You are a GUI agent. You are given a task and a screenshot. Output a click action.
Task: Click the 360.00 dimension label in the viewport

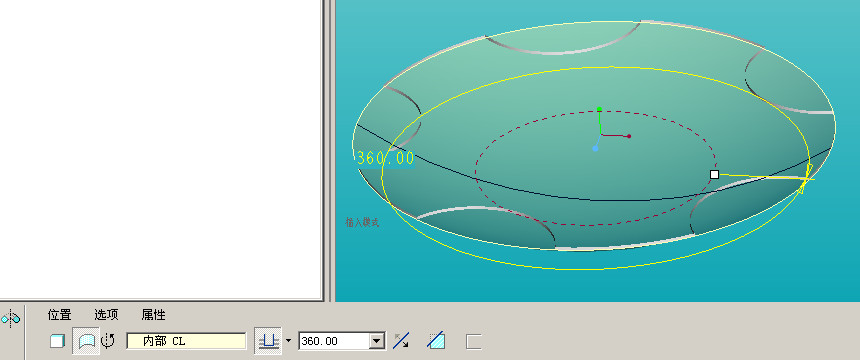pos(385,158)
